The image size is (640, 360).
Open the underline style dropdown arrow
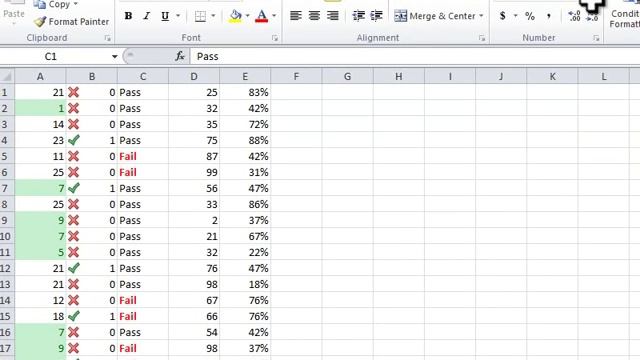178,16
